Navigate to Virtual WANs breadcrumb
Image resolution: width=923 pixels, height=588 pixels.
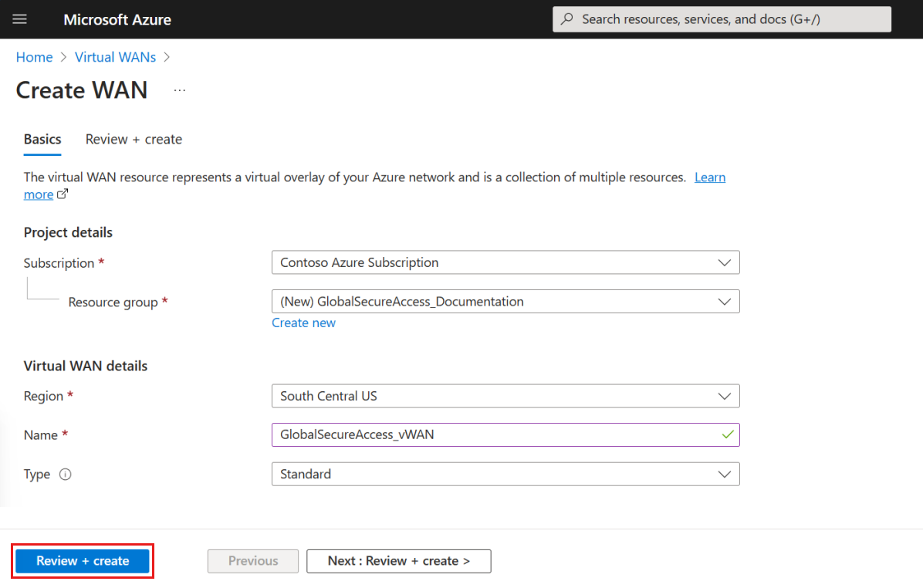point(115,57)
